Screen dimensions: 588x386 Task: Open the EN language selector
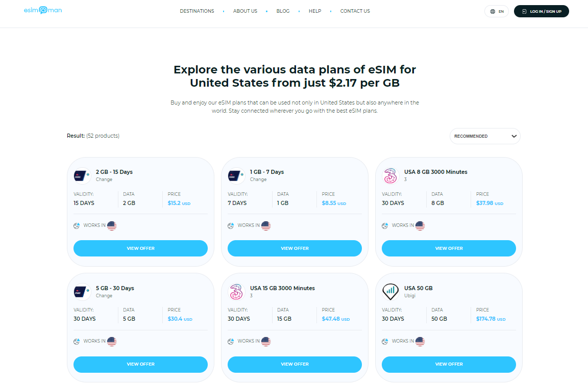[x=497, y=11]
